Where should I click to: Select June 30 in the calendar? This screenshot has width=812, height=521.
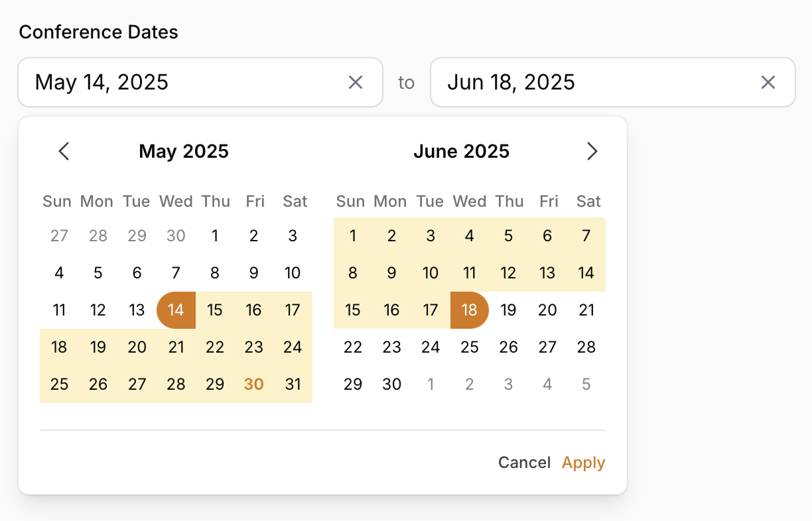[x=391, y=384]
